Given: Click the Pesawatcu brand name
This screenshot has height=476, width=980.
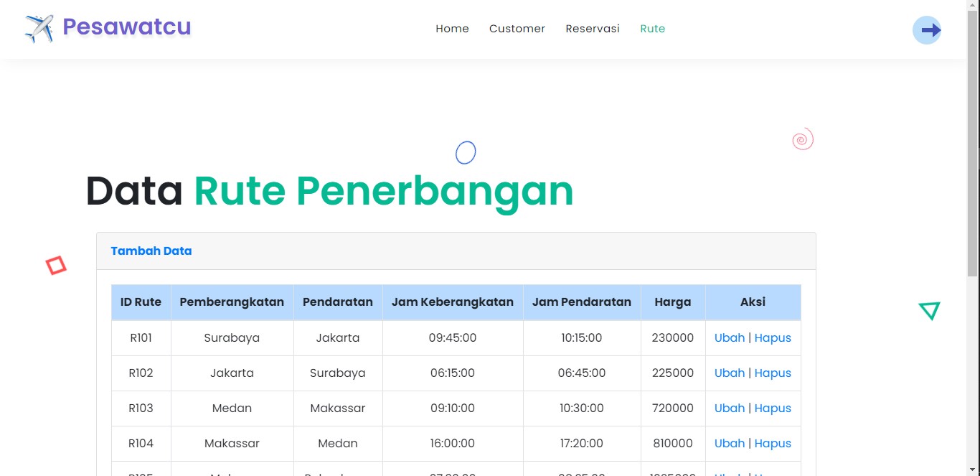Looking at the screenshot, I should [x=127, y=27].
